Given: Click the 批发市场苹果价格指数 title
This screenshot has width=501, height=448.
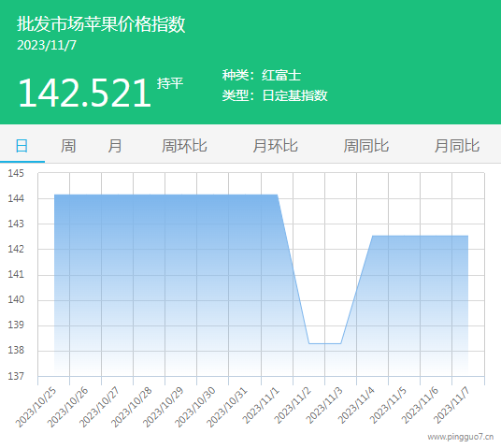Looking at the screenshot, I should pos(101,24).
